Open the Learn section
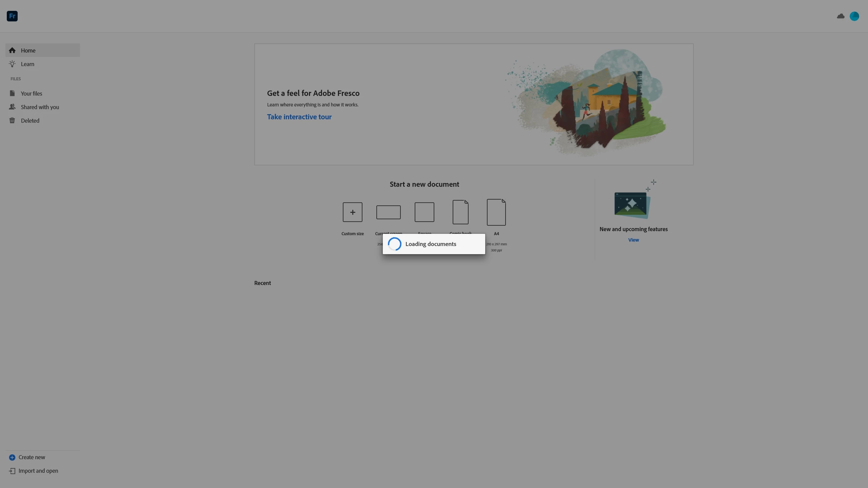The width and height of the screenshot is (868, 488). click(27, 64)
